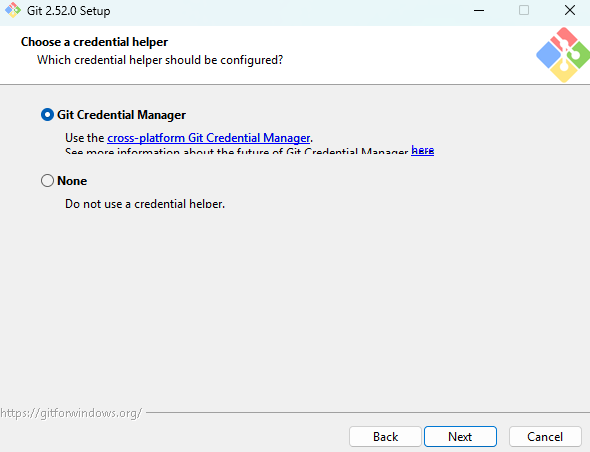
Task: Click the greyed-out maximize window icon
Action: click(524, 10)
